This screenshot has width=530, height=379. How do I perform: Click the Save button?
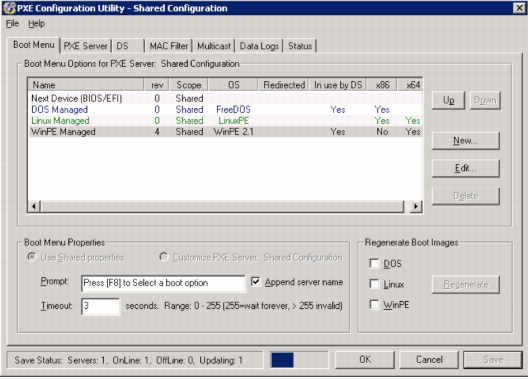coord(493,360)
